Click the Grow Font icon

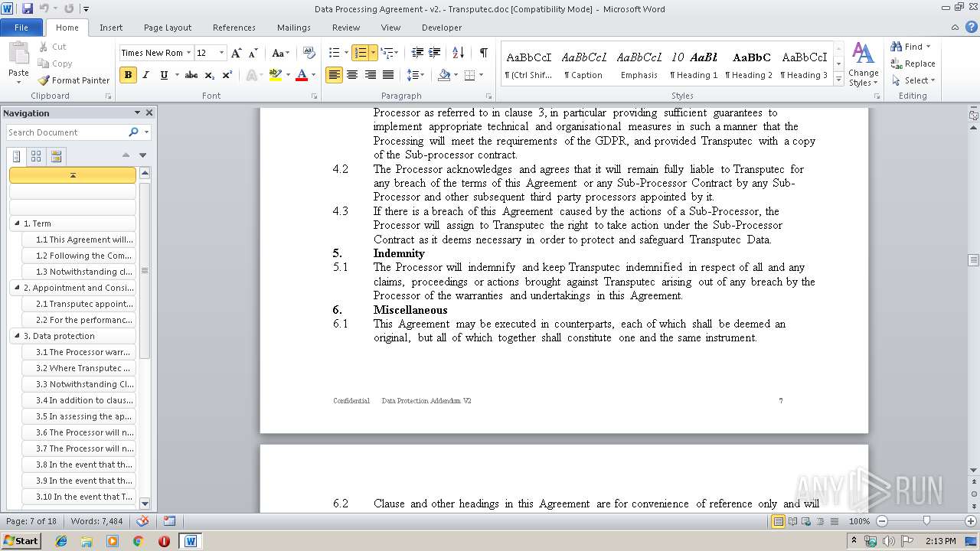tap(237, 53)
